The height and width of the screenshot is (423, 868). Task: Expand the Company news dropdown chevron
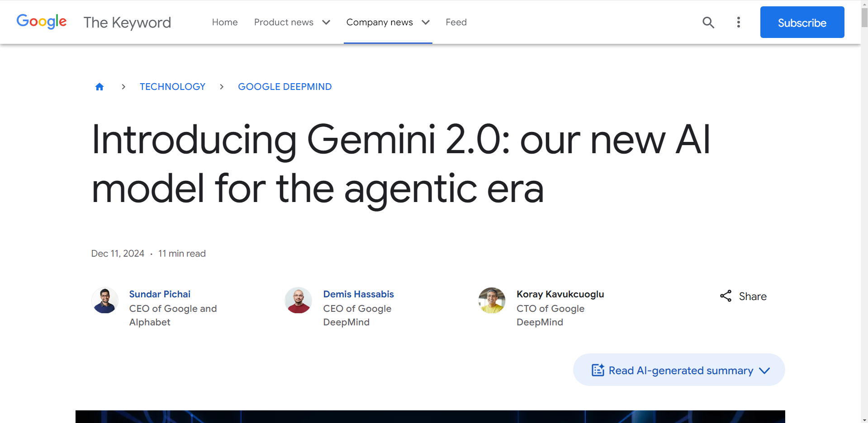[x=426, y=22]
